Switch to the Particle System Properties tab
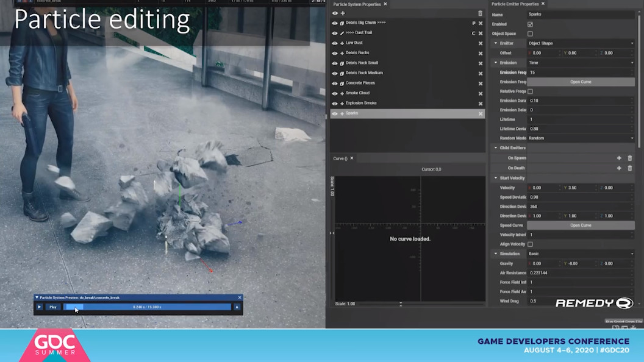 (x=357, y=4)
